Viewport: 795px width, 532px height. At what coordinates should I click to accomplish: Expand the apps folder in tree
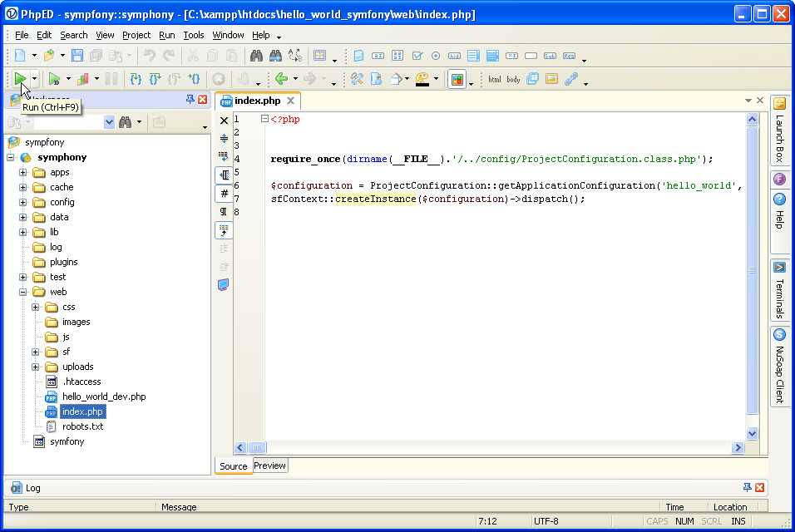point(23,173)
